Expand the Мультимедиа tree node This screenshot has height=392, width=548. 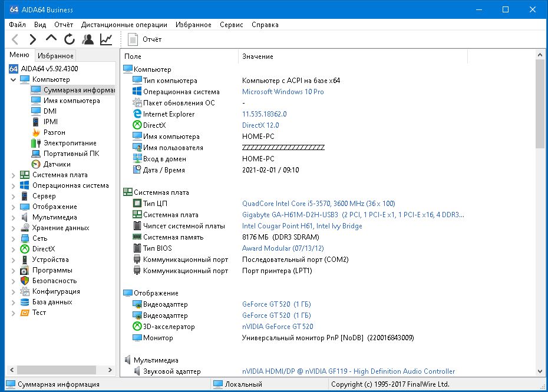point(14,217)
